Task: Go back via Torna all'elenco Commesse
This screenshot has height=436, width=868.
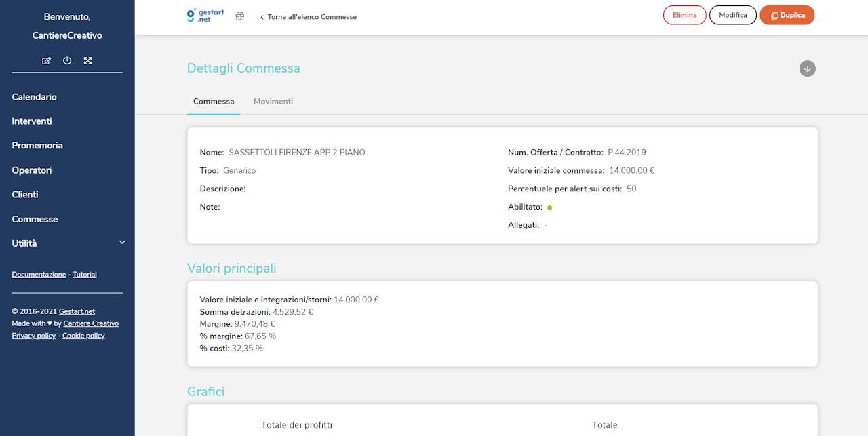Action: 309,17
